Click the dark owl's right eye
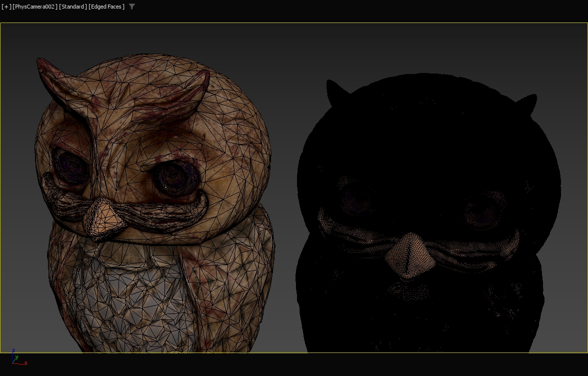588x376 pixels. click(482, 207)
